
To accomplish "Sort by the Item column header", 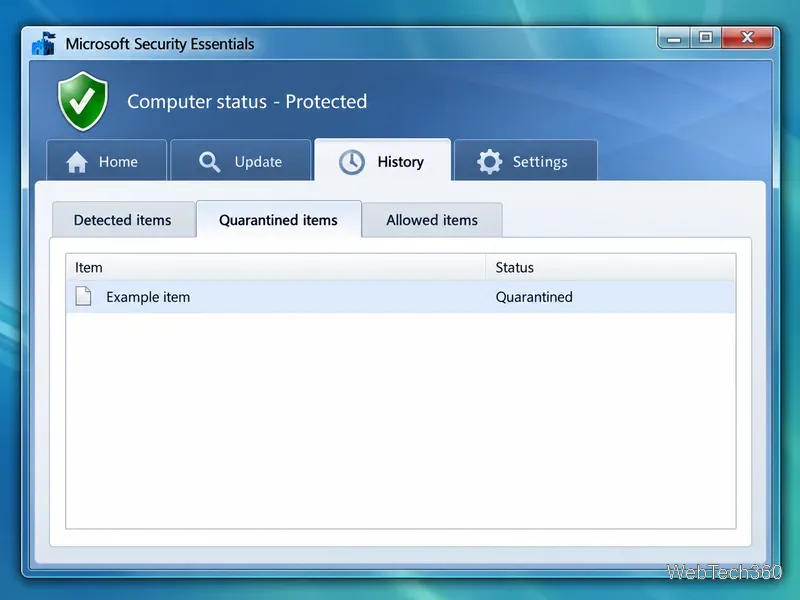I will click(276, 267).
